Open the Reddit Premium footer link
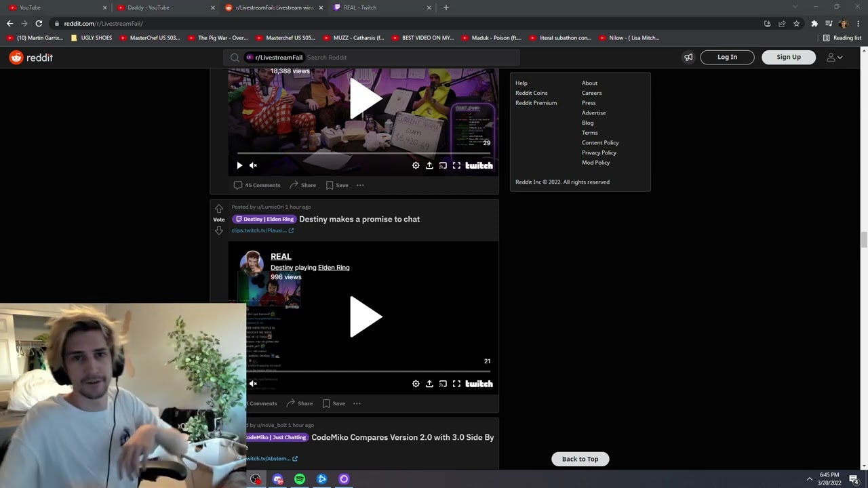 point(536,103)
